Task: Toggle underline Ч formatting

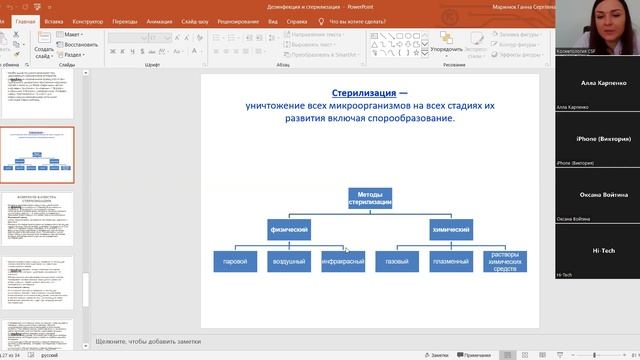Action: coord(132,51)
